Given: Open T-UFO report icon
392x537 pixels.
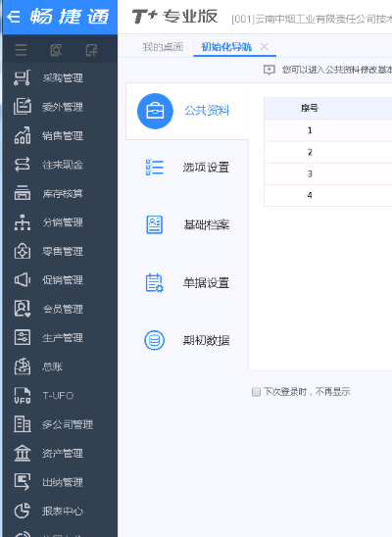Looking at the screenshot, I should point(23,396).
